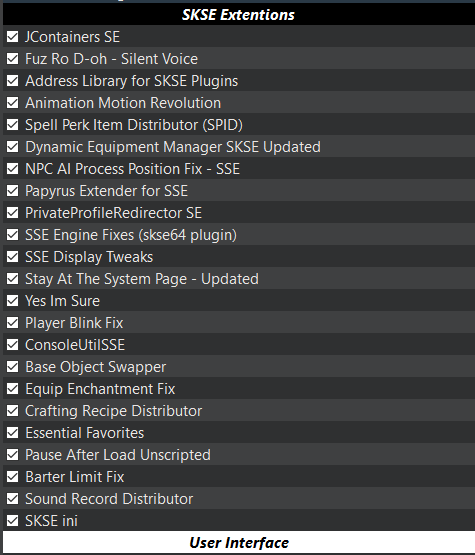Click Base Object Swapper mod name
This screenshot has width=475, height=555.
[x=96, y=367]
